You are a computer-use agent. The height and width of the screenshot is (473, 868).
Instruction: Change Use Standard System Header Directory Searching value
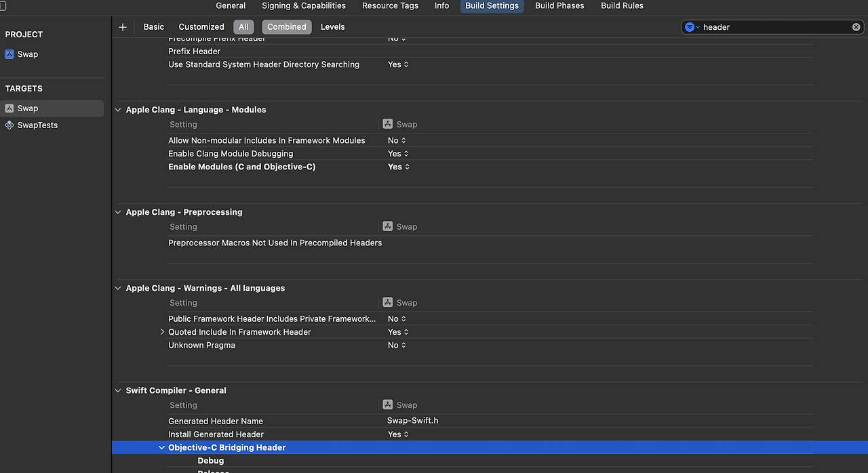point(398,64)
